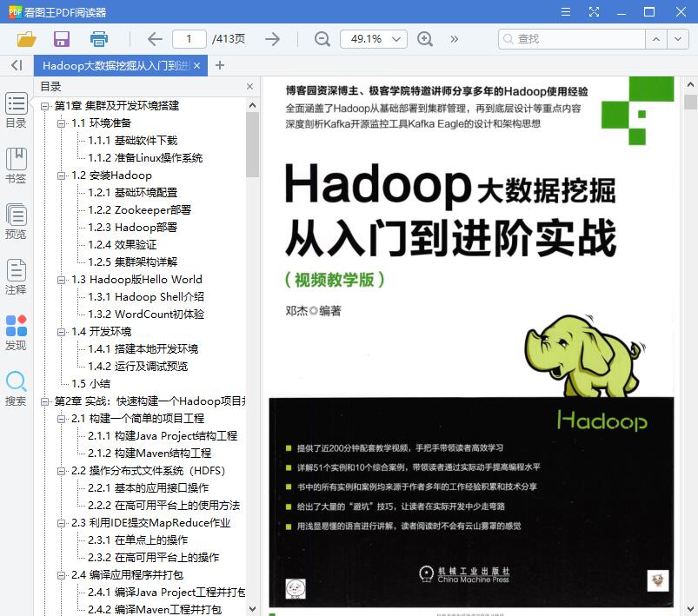Jump to 1.1.2 准备Linux操作系统

pos(145,158)
